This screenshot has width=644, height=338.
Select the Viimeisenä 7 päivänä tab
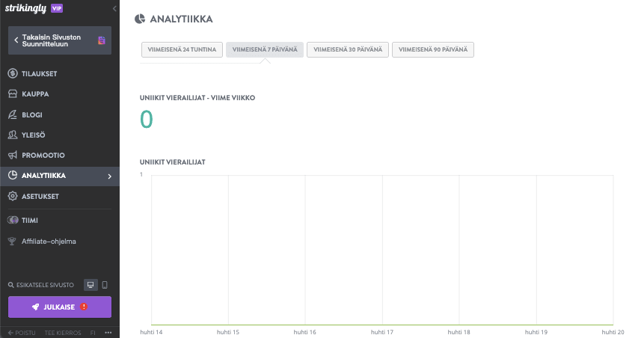pyautogui.click(x=265, y=49)
